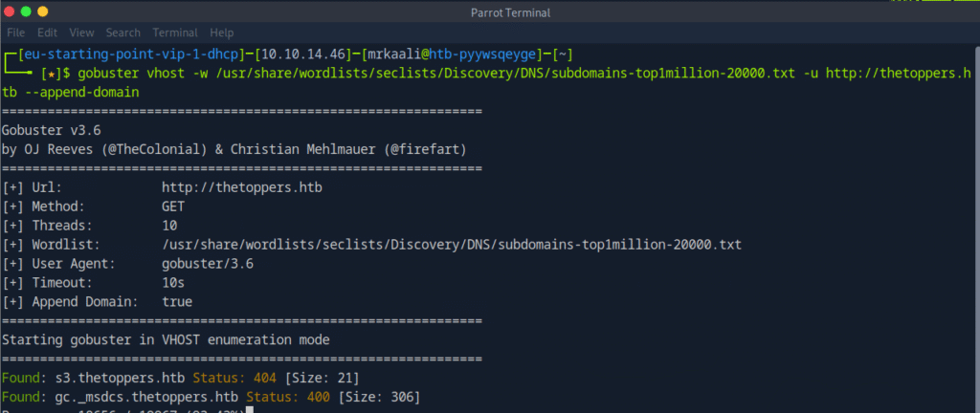Open the Search menu
The width and height of the screenshot is (980, 413).
124,33
